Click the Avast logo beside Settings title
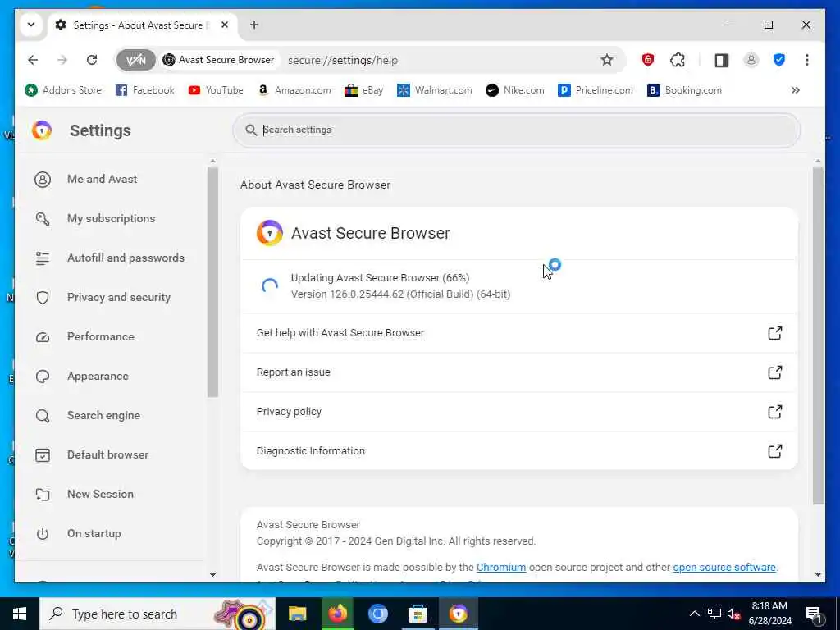Image resolution: width=840 pixels, height=630 pixels. [42, 130]
